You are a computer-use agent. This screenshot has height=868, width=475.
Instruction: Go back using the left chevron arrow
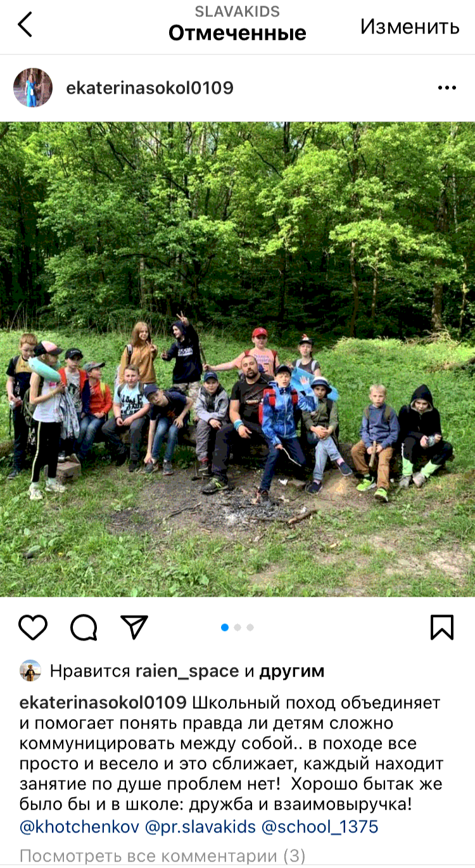25,25
